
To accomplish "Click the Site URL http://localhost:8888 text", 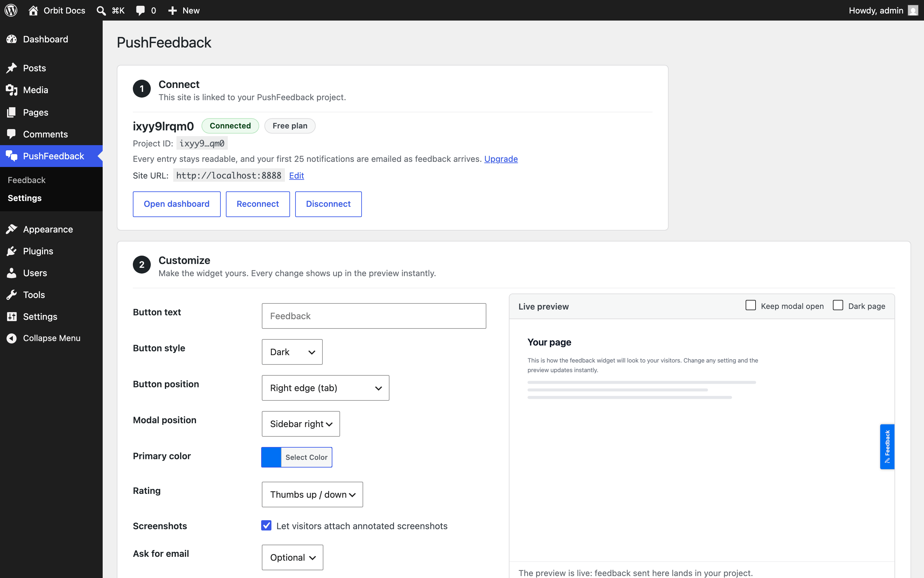I will coord(229,175).
